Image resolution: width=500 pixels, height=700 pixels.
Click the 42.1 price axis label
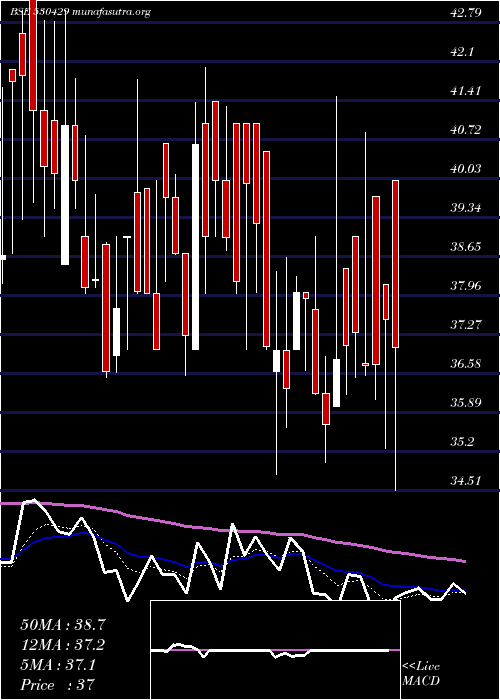(462, 52)
